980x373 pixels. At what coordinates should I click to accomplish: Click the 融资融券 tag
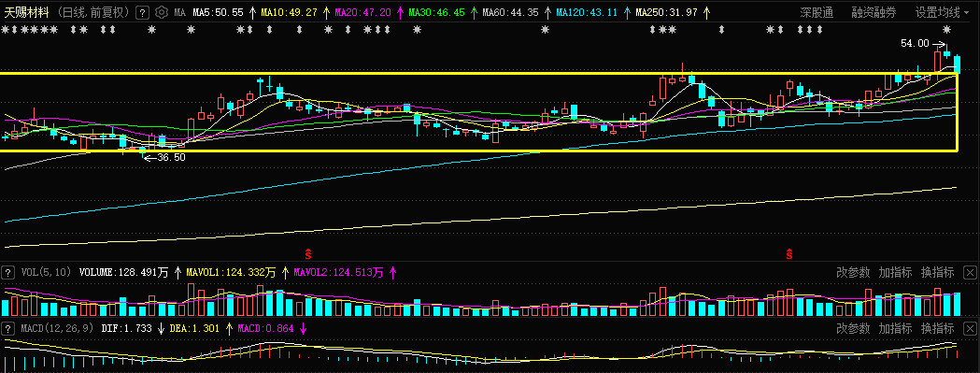pos(873,12)
